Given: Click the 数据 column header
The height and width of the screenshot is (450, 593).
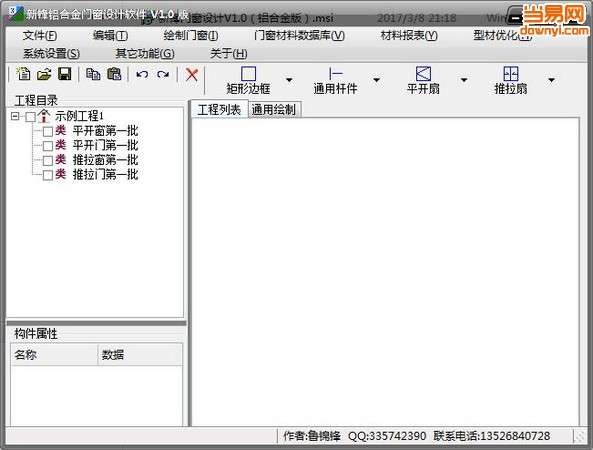Looking at the screenshot, I should [x=140, y=355].
